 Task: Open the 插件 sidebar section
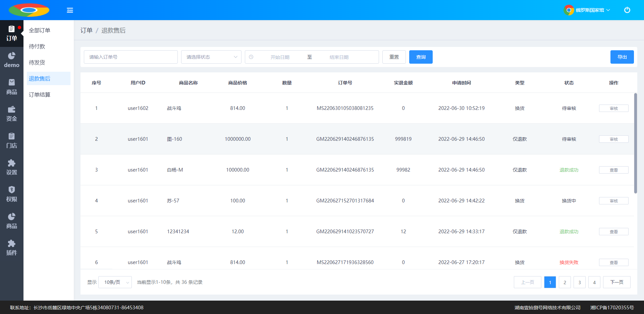pyautogui.click(x=12, y=248)
